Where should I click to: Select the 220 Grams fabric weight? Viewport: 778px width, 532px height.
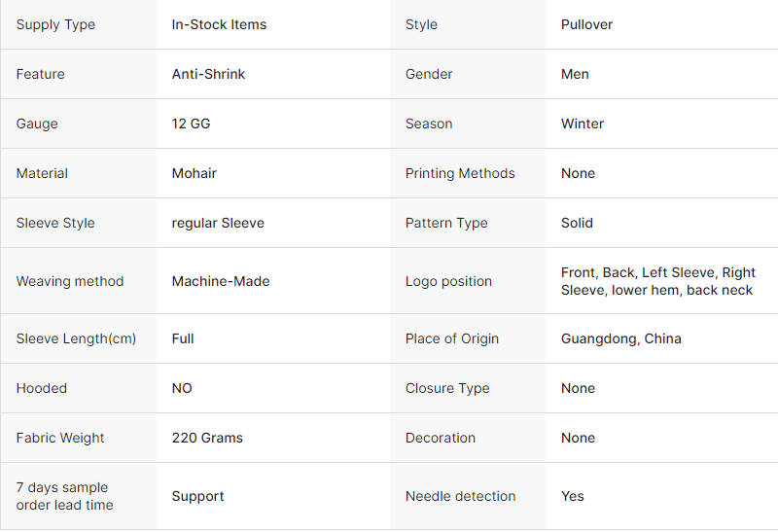pos(207,438)
